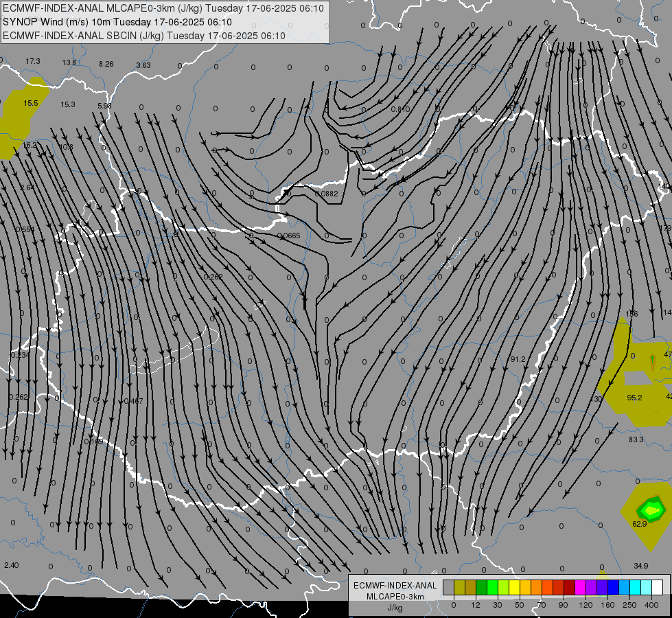Viewport: 672px width, 618px height.
Task: Click the map value 95.2
Action: pos(634,398)
